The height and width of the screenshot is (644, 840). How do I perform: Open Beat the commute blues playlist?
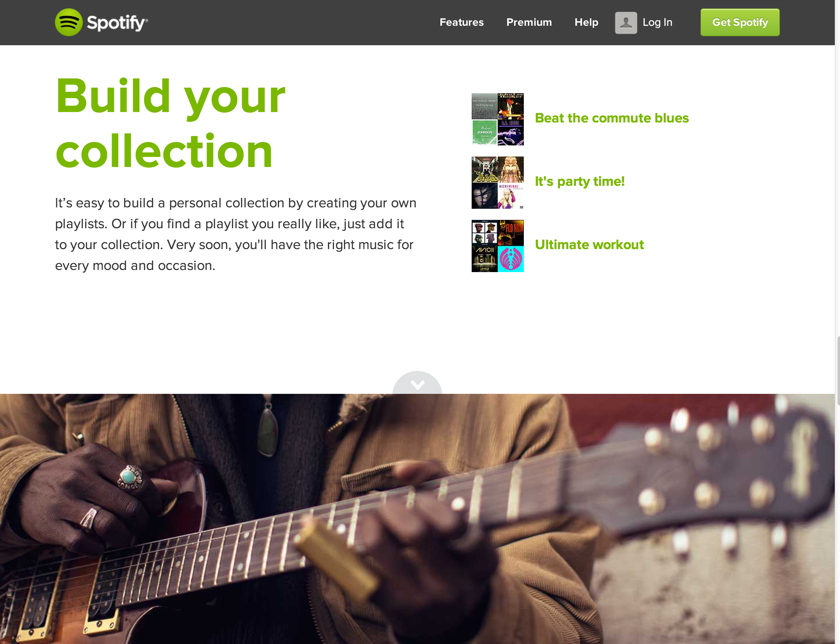(x=611, y=118)
